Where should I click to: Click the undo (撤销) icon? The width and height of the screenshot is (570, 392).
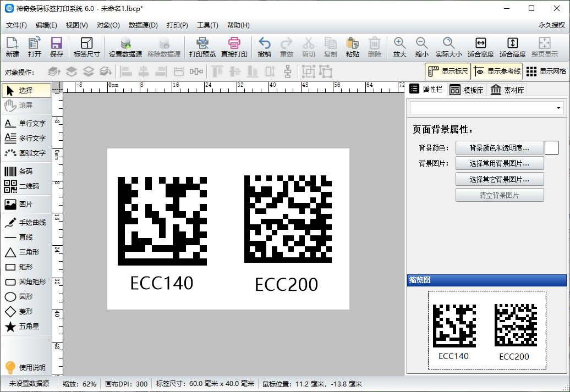click(265, 47)
